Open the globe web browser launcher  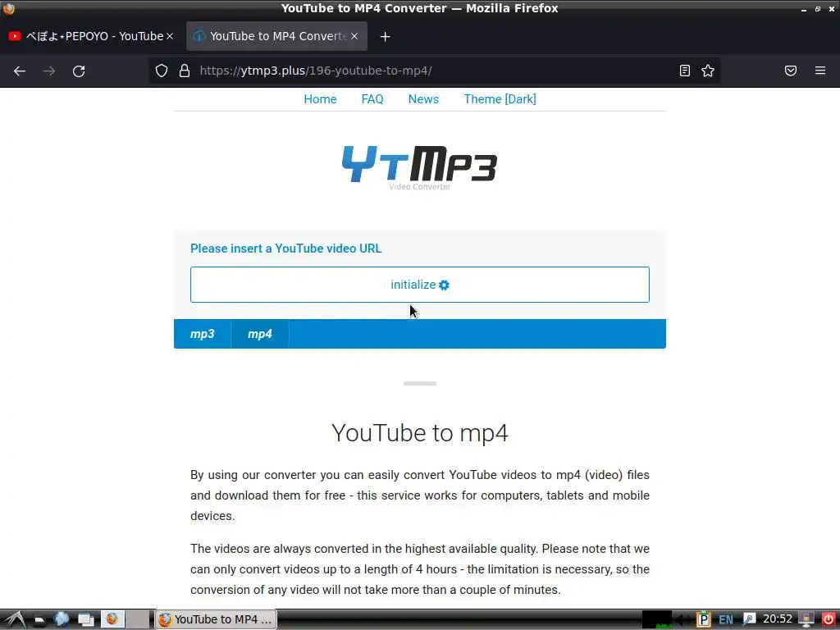pos(62,619)
